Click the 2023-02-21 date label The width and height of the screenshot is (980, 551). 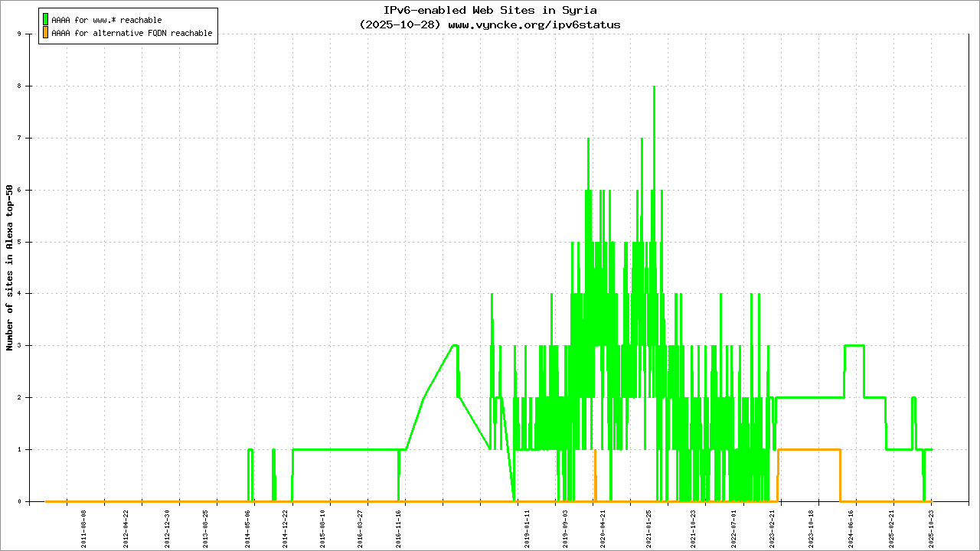(772, 527)
